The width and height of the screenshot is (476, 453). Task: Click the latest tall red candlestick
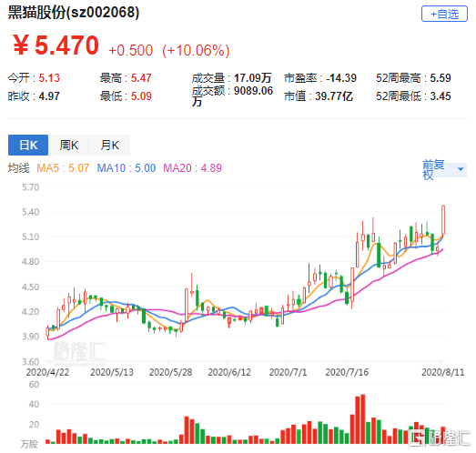443,220
